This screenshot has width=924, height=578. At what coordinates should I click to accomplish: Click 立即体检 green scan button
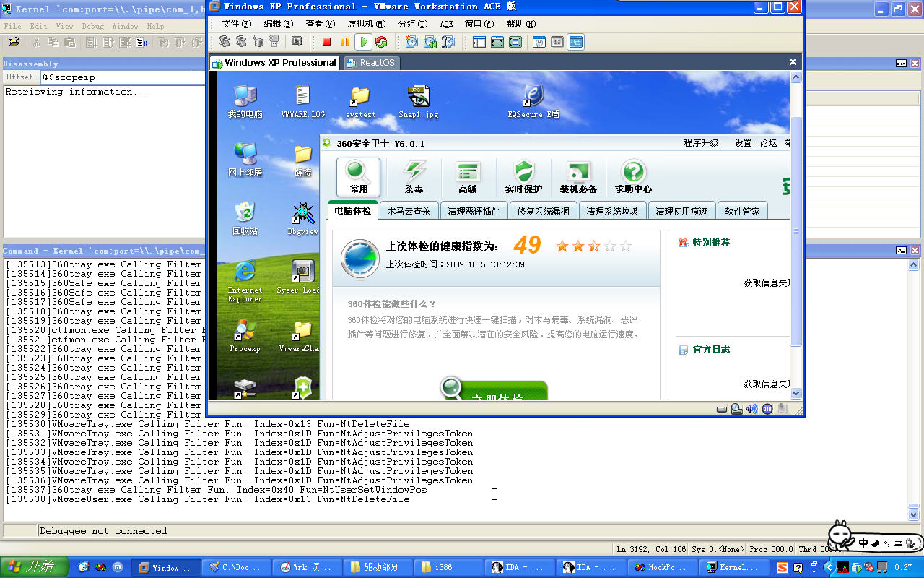[494, 391]
